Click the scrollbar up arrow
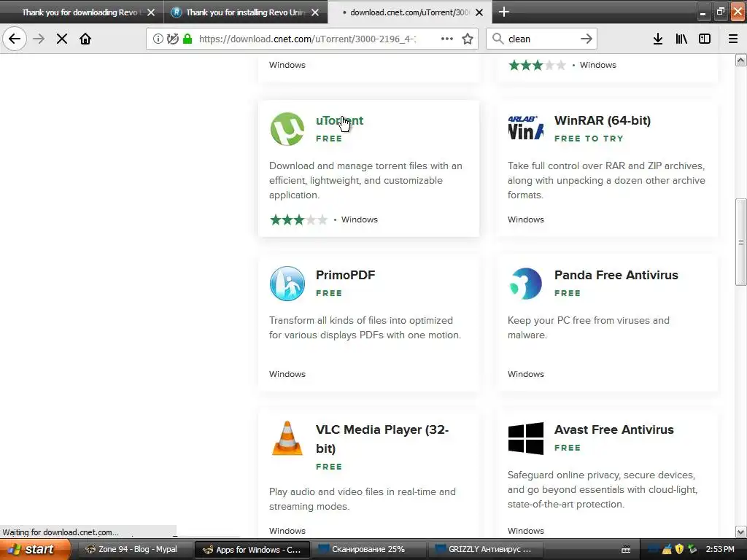Viewport: 747px width, 560px height. (740, 60)
